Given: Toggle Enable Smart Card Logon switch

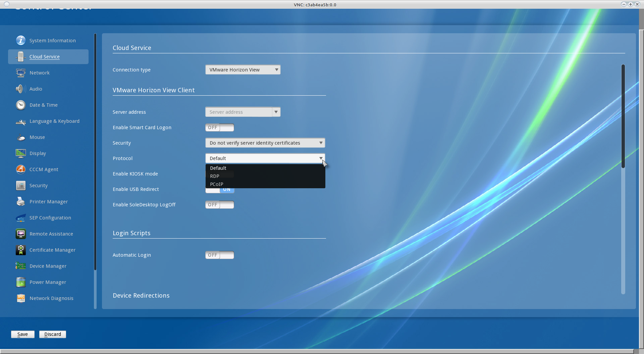Looking at the screenshot, I should (x=220, y=128).
